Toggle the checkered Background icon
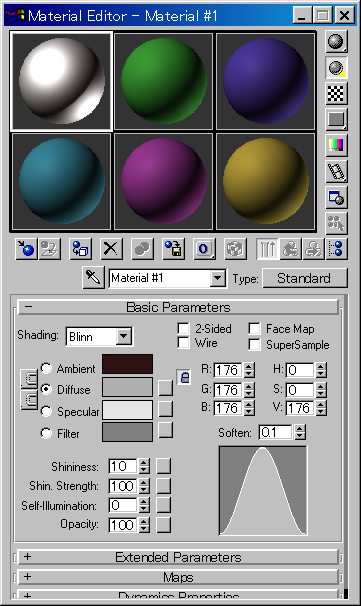Image resolution: width=361 pixels, height=606 pixels. (x=336, y=93)
